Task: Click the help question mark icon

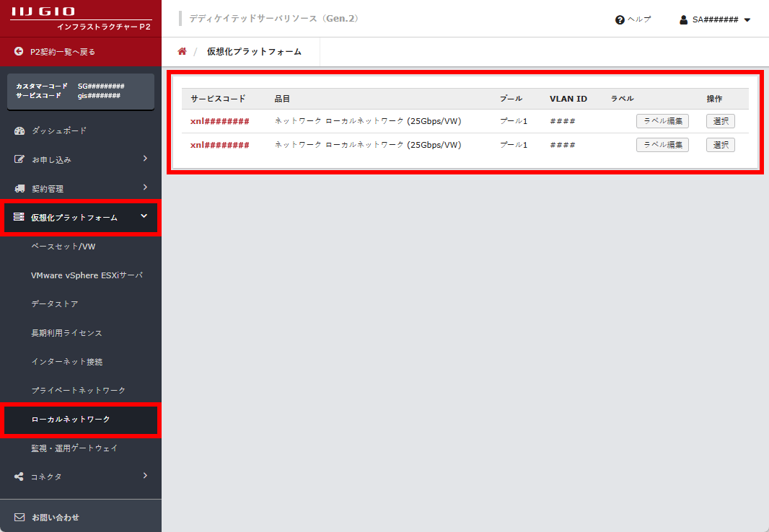Action: click(x=619, y=20)
